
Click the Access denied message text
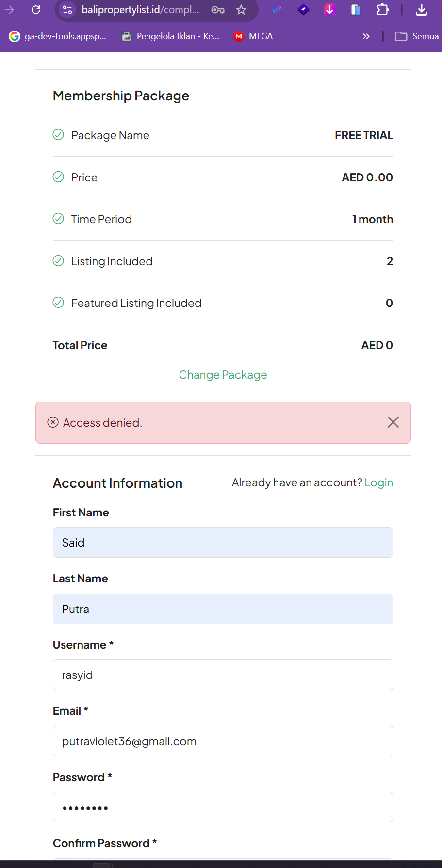pyautogui.click(x=102, y=423)
